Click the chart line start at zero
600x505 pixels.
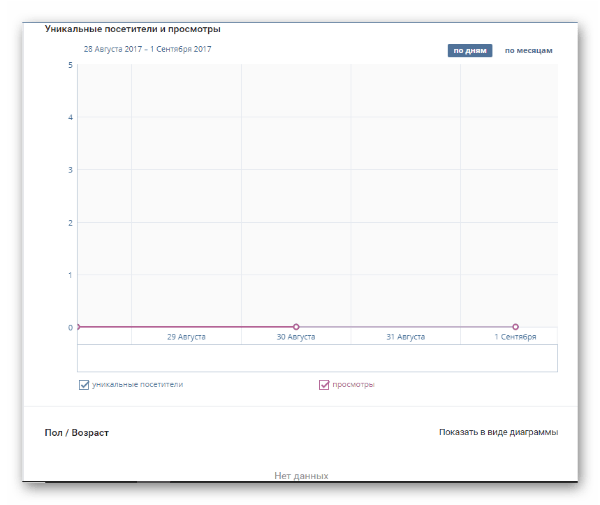coord(78,327)
